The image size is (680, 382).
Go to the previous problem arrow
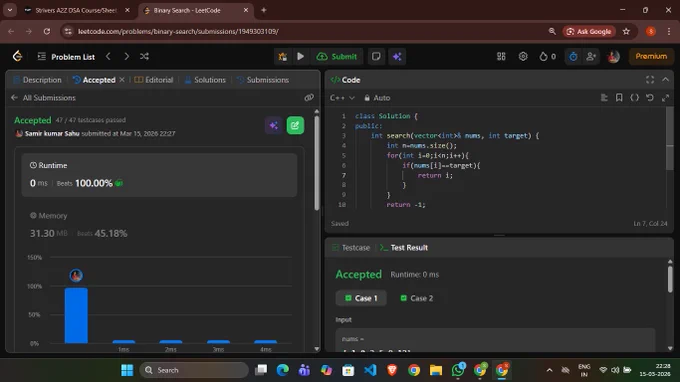[x=108, y=56]
